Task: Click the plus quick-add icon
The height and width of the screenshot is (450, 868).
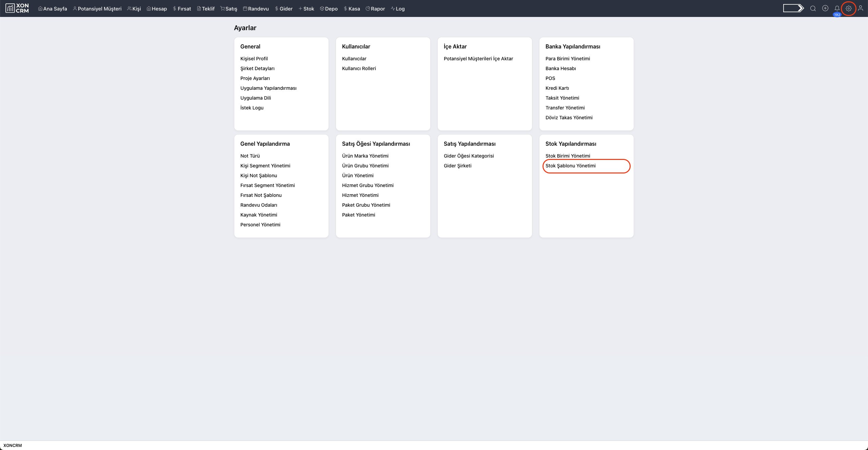Action: pyautogui.click(x=825, y=8)
